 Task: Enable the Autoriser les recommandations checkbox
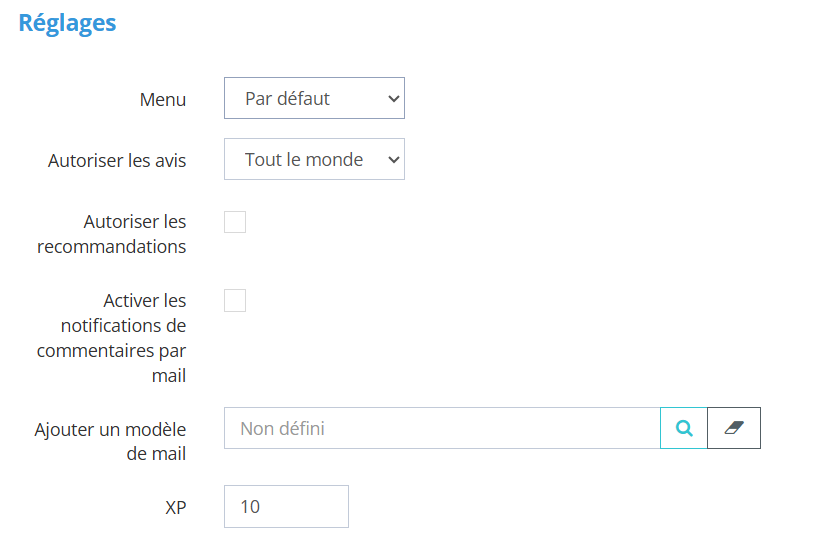tap(235, 222)
